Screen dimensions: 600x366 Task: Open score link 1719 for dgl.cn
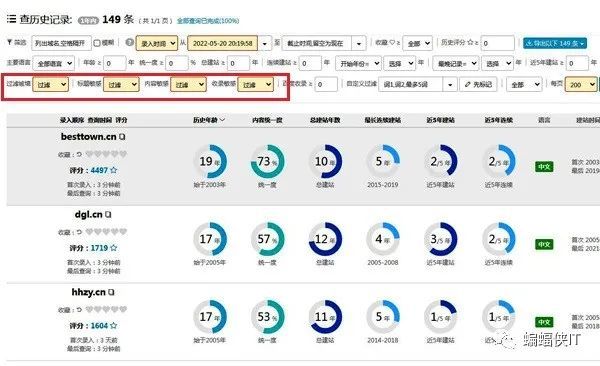pyautogui.click(x=99, y=248)
